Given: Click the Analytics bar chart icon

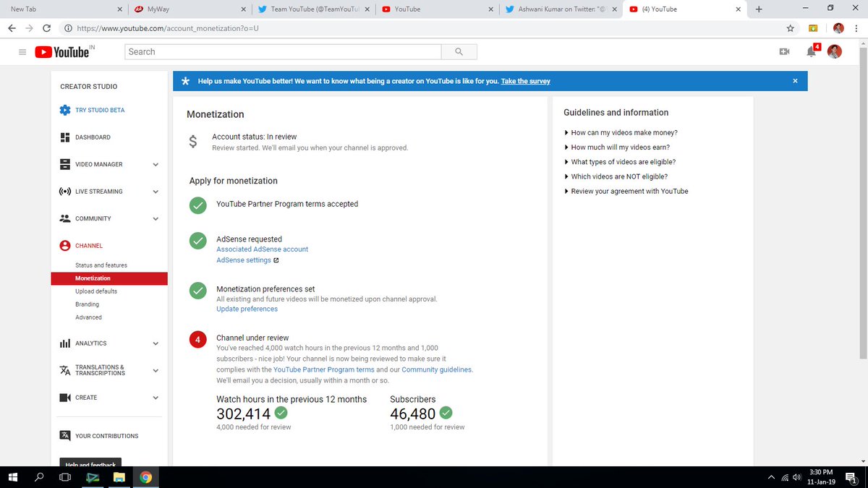Looking at the screenshot, I should click(x=65, y=343).
